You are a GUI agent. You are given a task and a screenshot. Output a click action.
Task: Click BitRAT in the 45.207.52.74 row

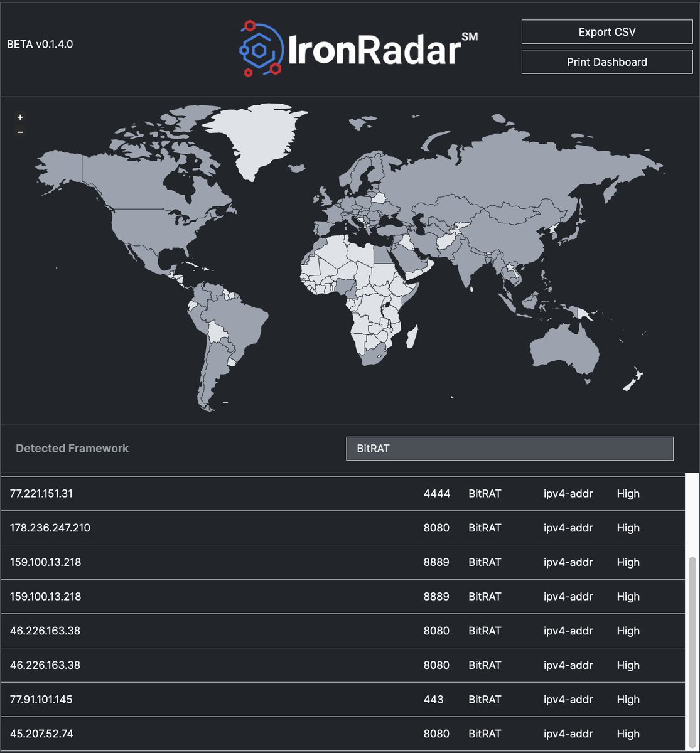click(485, 734)
